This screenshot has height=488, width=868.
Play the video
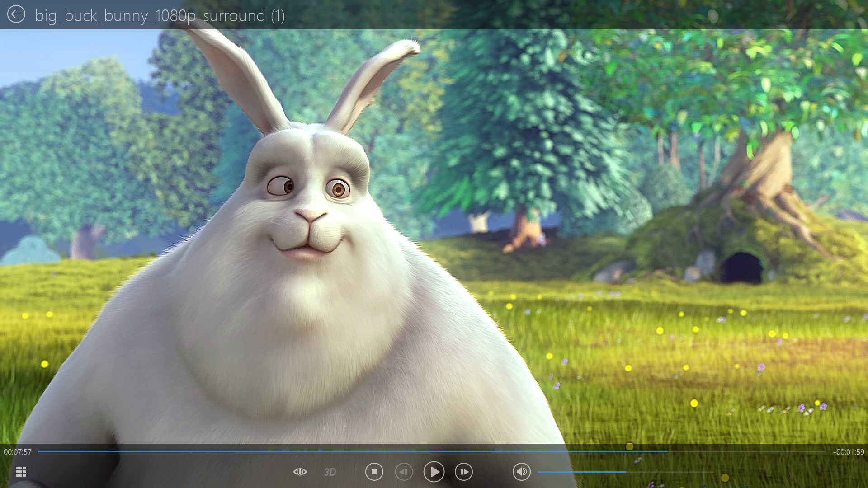pos(434,472)
